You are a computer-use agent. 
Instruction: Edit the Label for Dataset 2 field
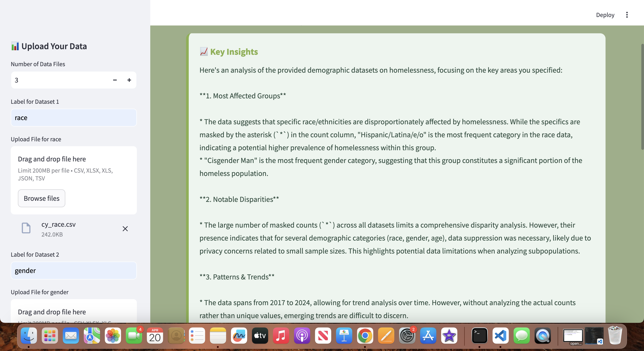(x=74, y=271)
